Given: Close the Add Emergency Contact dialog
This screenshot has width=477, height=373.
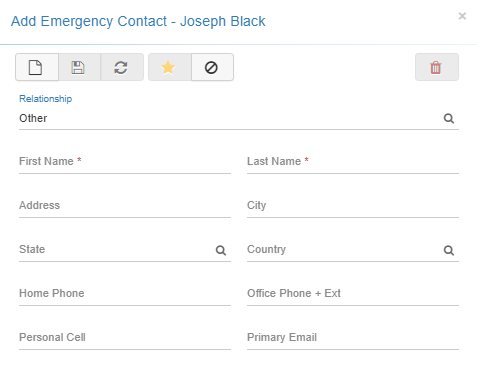Looking at the screenshot, I should coord(462,16).
